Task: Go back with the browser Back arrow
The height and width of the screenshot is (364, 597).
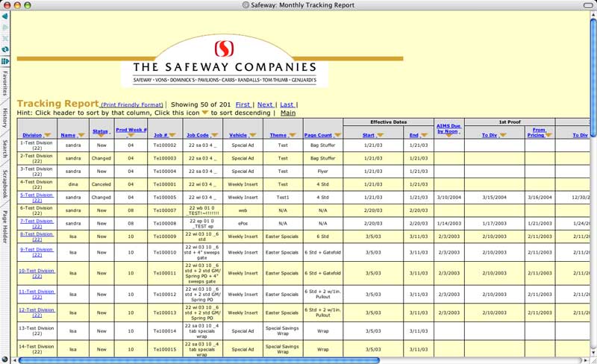Action: [5, 16]
